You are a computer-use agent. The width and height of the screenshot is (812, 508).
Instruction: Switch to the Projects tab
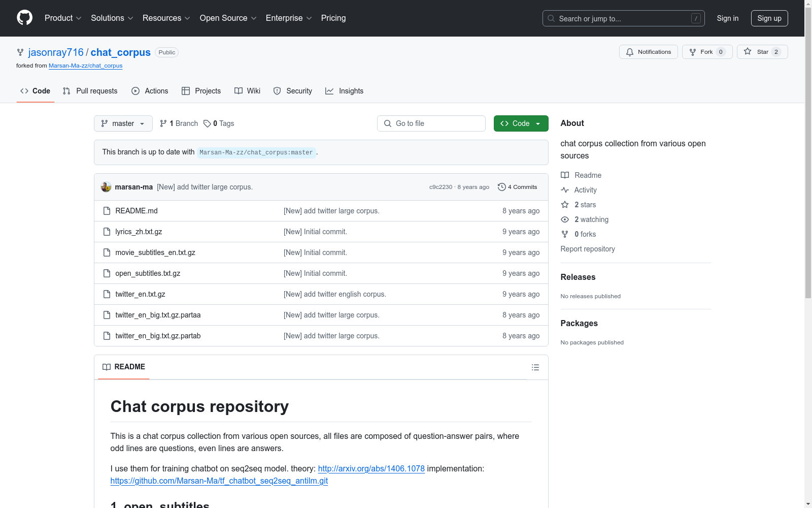point(201,91)
